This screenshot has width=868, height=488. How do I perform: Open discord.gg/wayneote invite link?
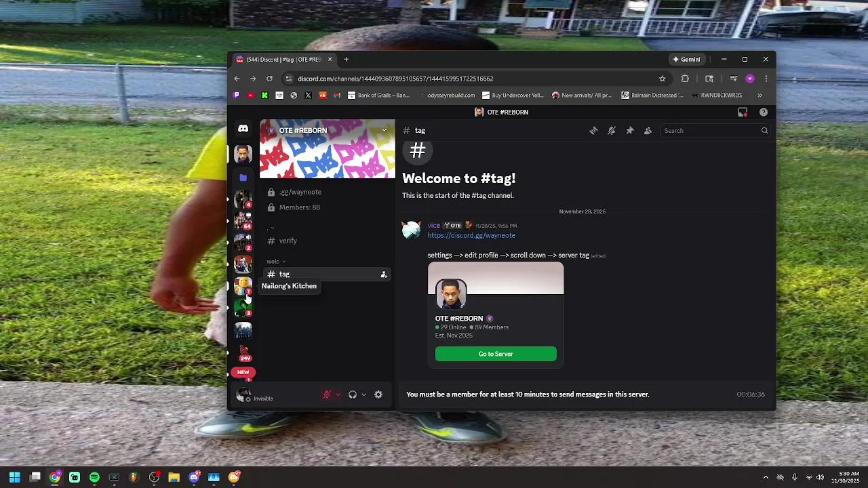[x=471, y=236]
